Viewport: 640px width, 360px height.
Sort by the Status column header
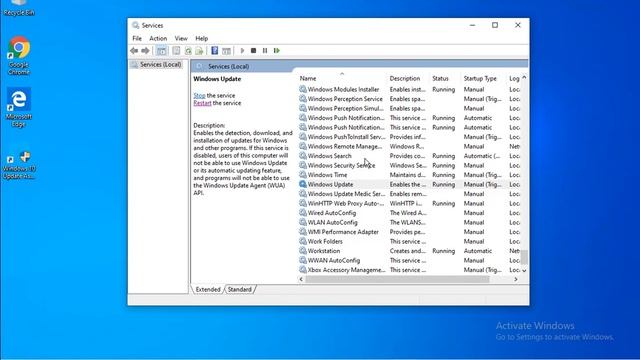(444, 78)
